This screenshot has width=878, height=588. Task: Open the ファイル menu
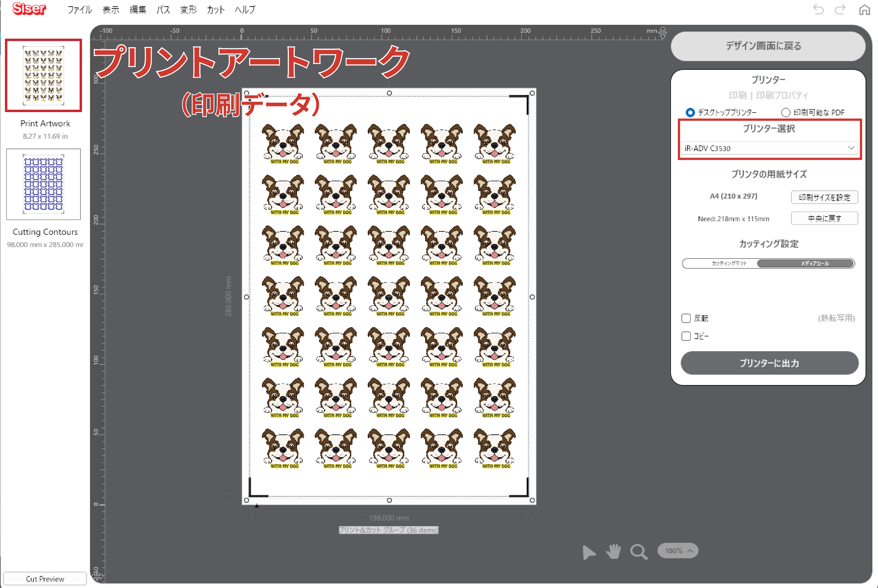click(x=79, y=10)
